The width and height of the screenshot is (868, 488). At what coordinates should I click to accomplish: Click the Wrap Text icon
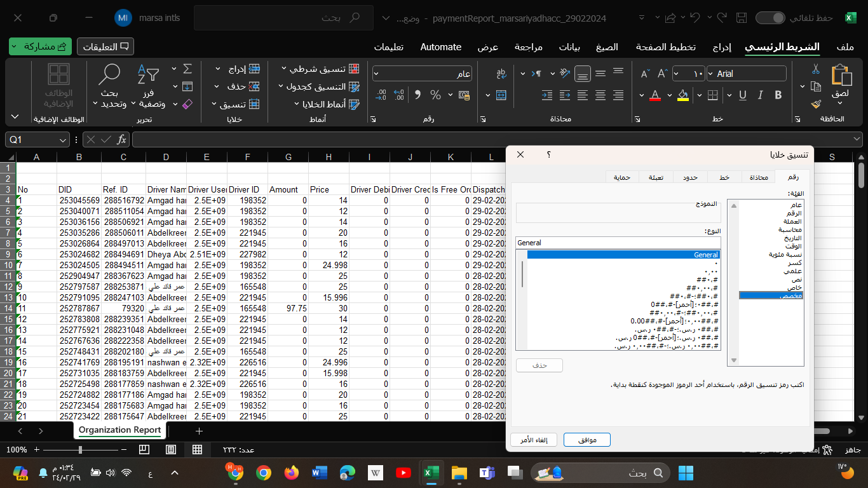point(501,74)
